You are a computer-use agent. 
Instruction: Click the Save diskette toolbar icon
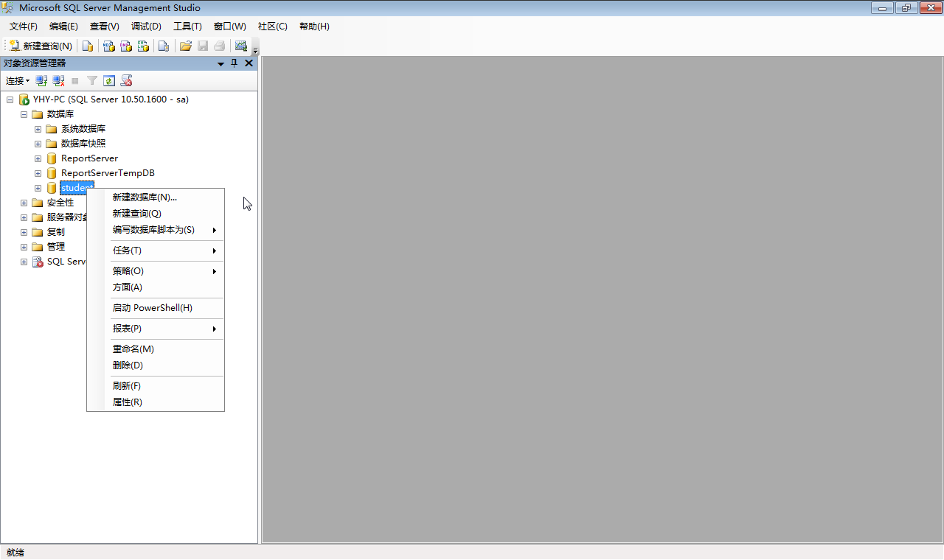tap(203, 46)
